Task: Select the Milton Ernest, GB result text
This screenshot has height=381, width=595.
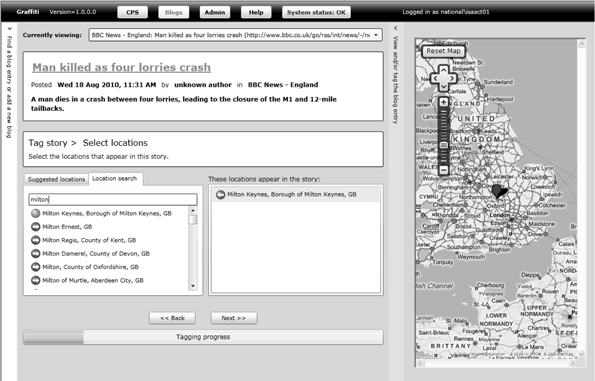Action: click(67, 227)
